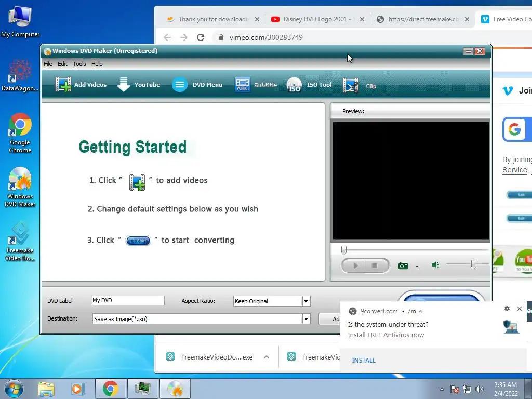
Task: Open the ISO Tool
Action: point(309,85)
